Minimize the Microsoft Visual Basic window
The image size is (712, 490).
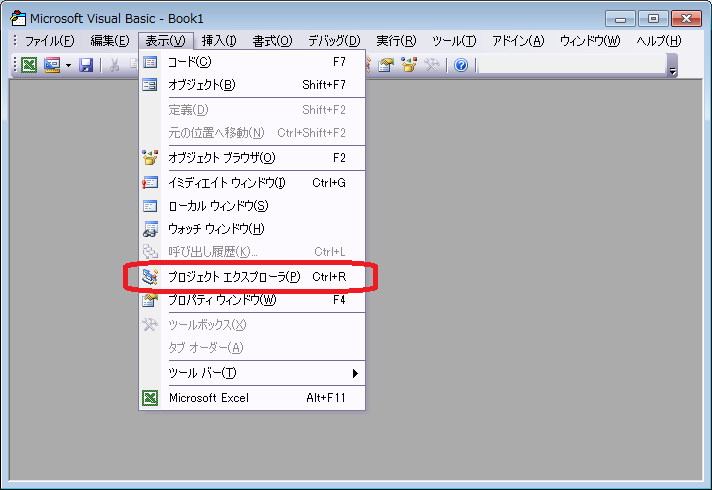click(x=620, y=19)
